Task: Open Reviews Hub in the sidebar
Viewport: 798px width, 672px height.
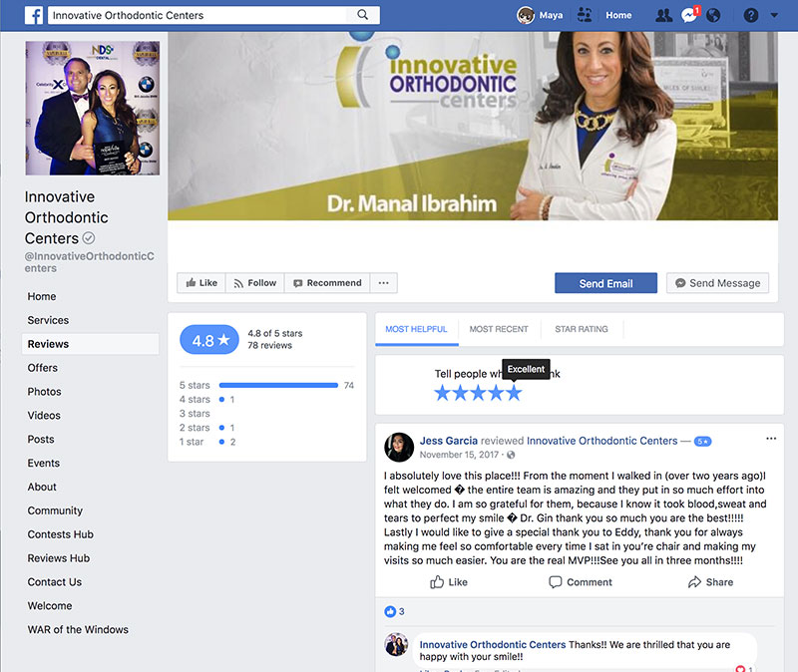Action: (59, 558)
